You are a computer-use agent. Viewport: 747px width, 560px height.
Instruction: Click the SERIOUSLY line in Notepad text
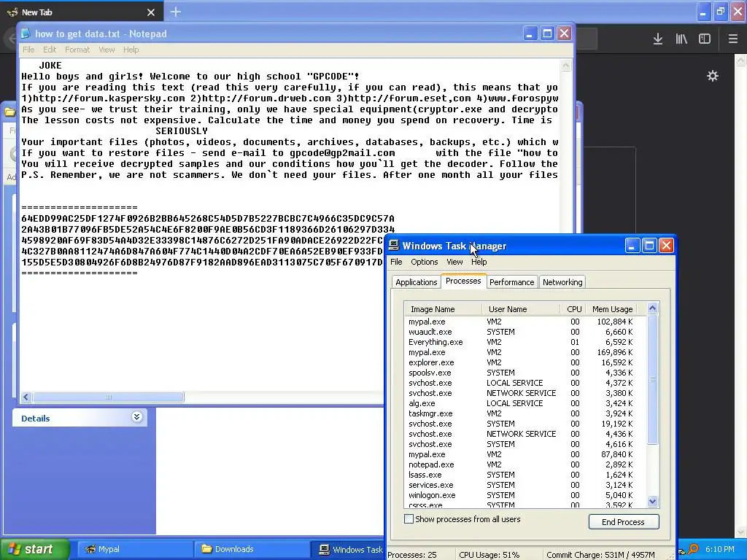(x=182, y=131)
